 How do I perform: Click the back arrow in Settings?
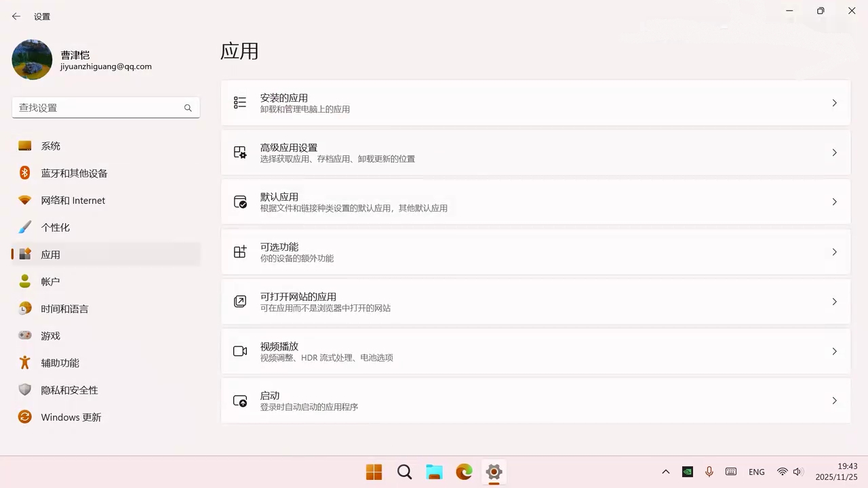[16, 16]
